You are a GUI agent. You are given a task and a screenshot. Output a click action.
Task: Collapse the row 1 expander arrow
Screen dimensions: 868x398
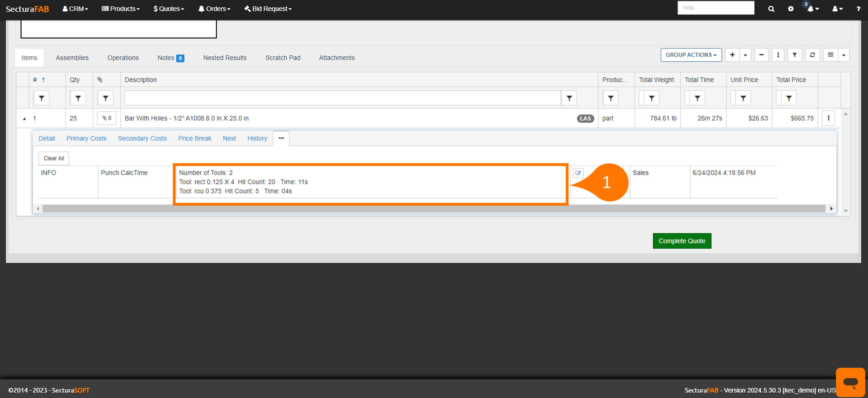point(24,119)
